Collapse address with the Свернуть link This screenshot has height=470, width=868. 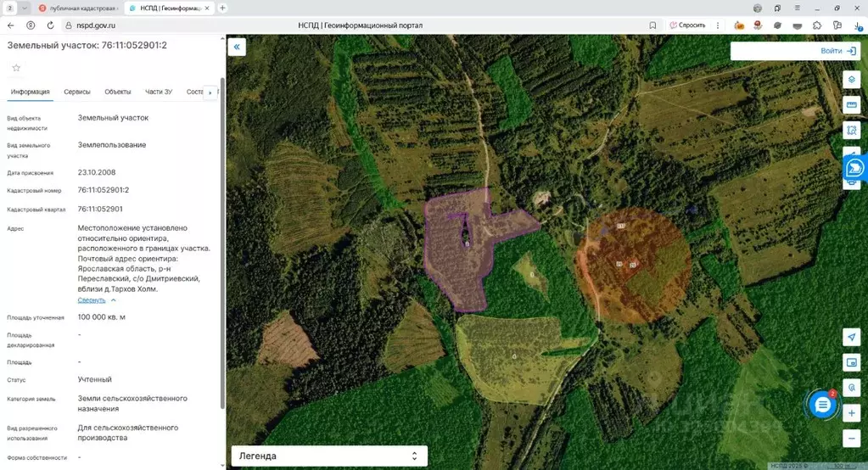tap(92, 300)
